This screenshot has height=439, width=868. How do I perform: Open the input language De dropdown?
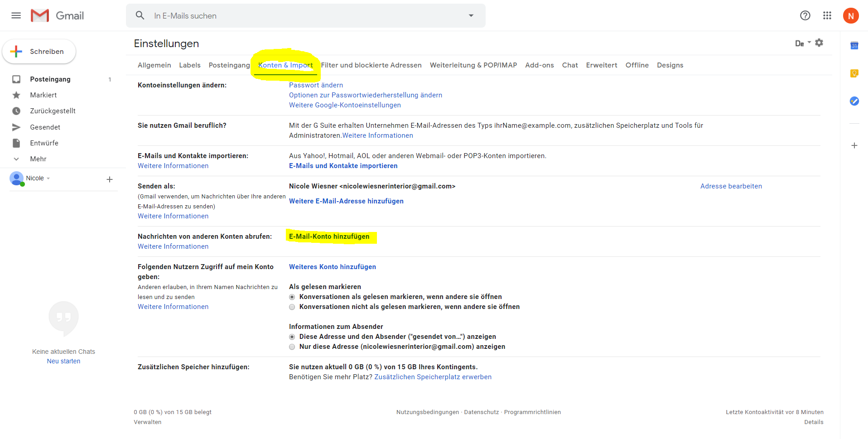tap(803, 43)
